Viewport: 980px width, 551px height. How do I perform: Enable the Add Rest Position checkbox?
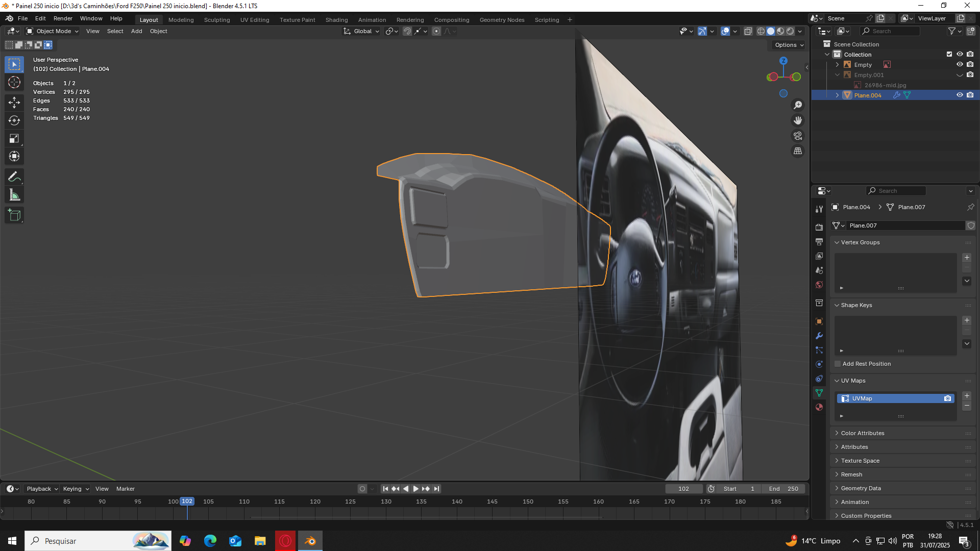click(x=838, y=364)
